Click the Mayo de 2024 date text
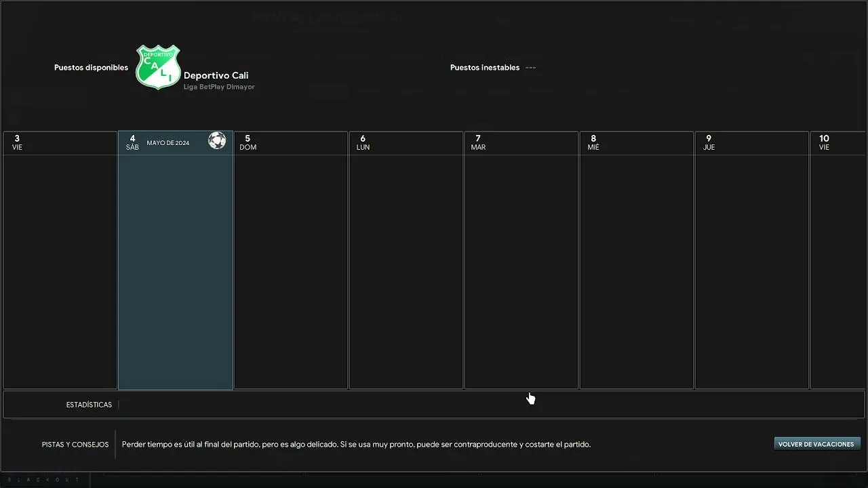 (168, 143)
